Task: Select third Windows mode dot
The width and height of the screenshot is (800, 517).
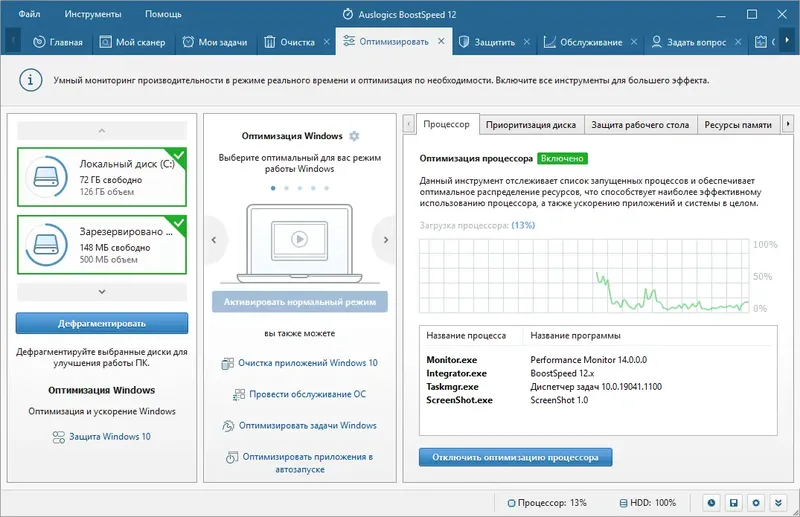Action: coord(299,188)
